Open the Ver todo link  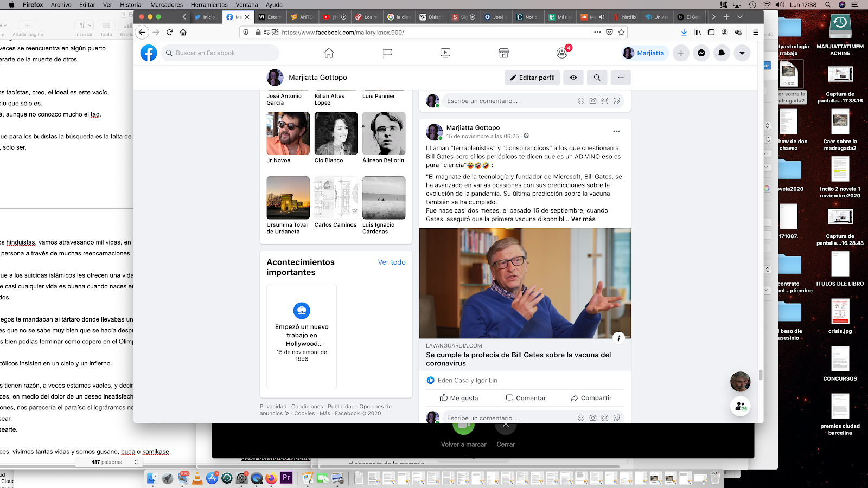pyautogui.click(x=392, y=262)
